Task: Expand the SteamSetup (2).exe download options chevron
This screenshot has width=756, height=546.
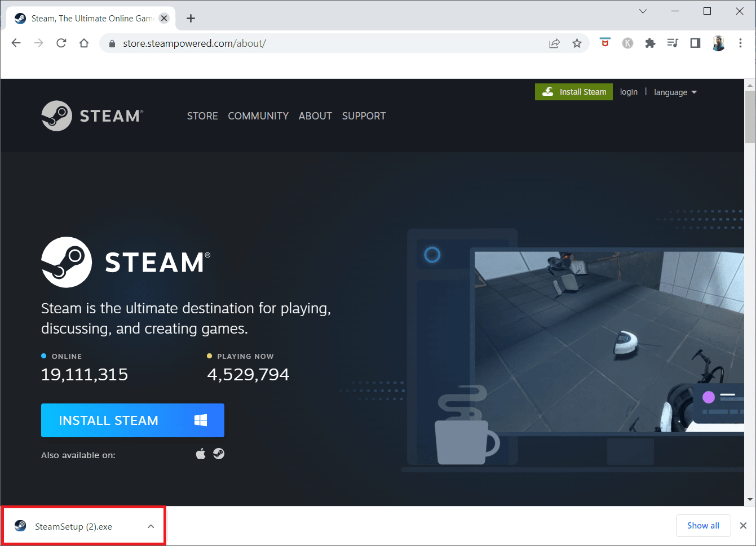Action: coord(151,526)
